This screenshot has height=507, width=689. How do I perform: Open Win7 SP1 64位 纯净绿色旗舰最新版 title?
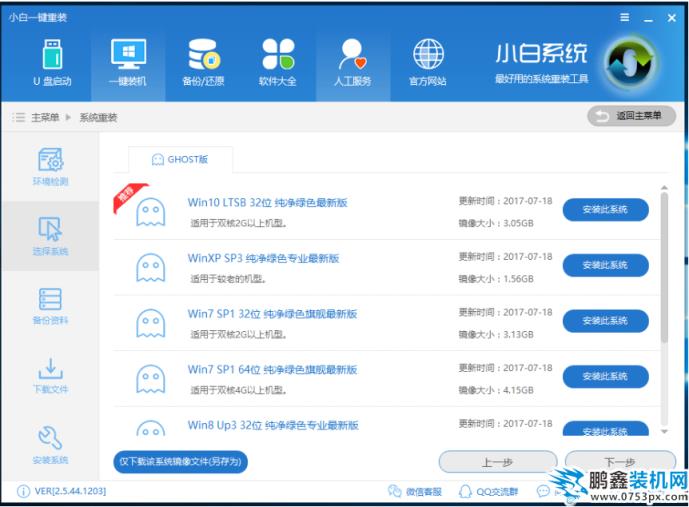click(272, 369)
